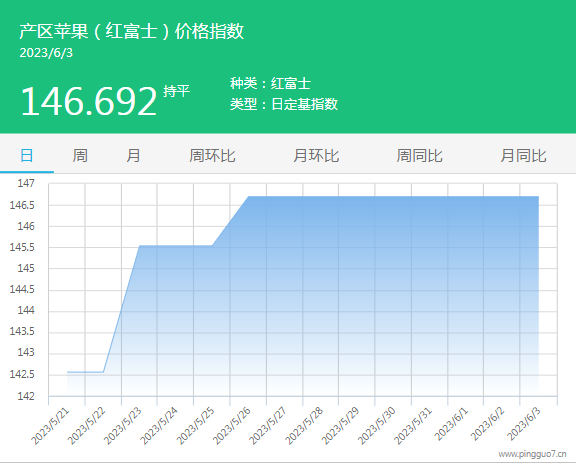Click the 类型：日定基指数 info text
This screenshot has height=463, width=576.
(284, 104)
